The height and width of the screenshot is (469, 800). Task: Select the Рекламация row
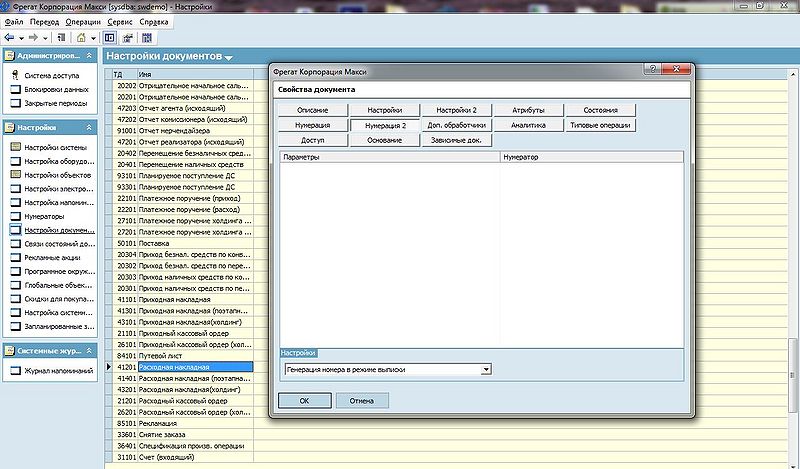click(183, 423)
